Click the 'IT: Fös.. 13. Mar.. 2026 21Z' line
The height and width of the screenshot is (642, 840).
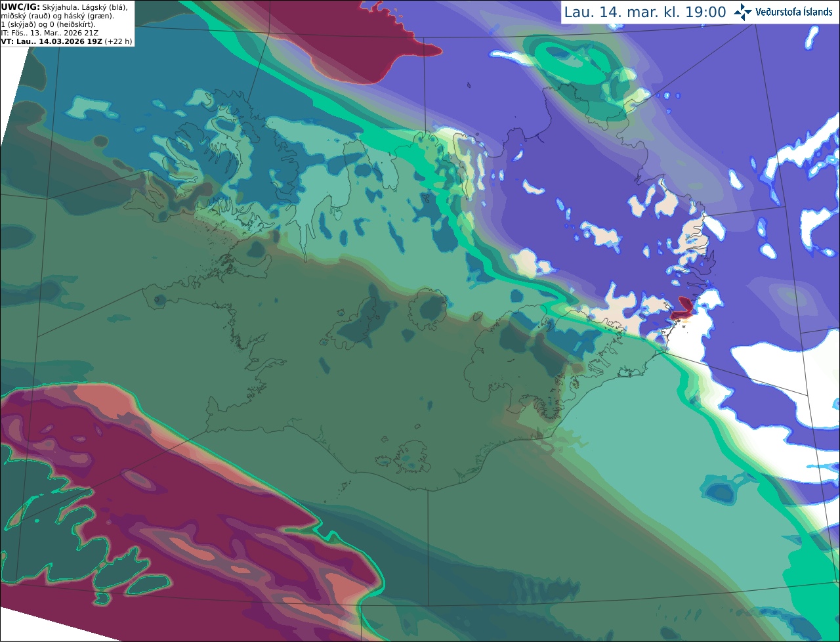[50, 33]
